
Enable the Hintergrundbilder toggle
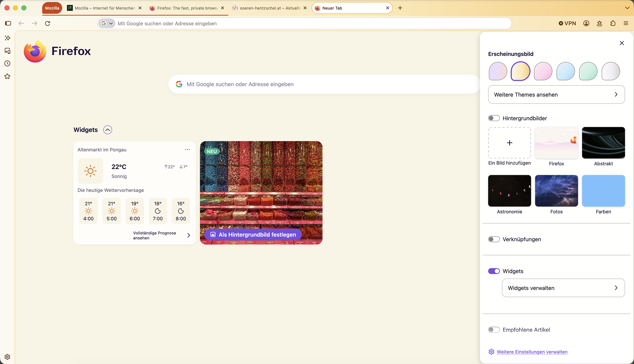tap(494, 118)
